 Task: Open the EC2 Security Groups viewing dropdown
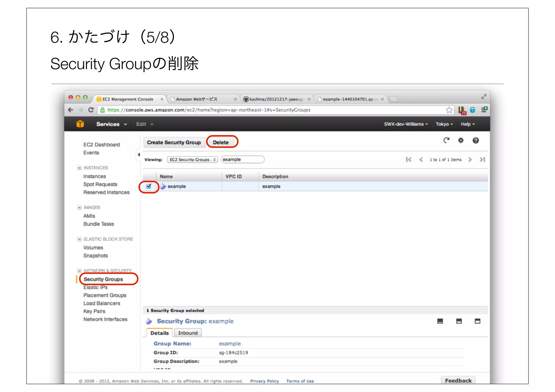coord(192,160)
